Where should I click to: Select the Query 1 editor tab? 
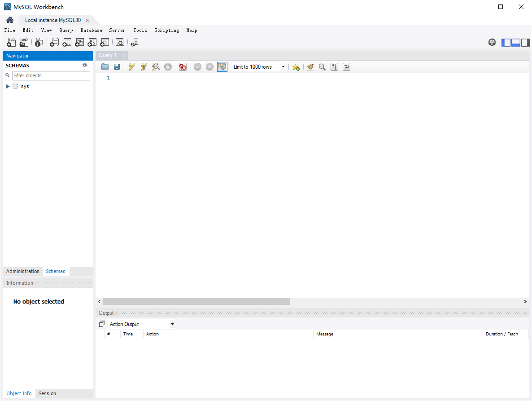point(108,55)
